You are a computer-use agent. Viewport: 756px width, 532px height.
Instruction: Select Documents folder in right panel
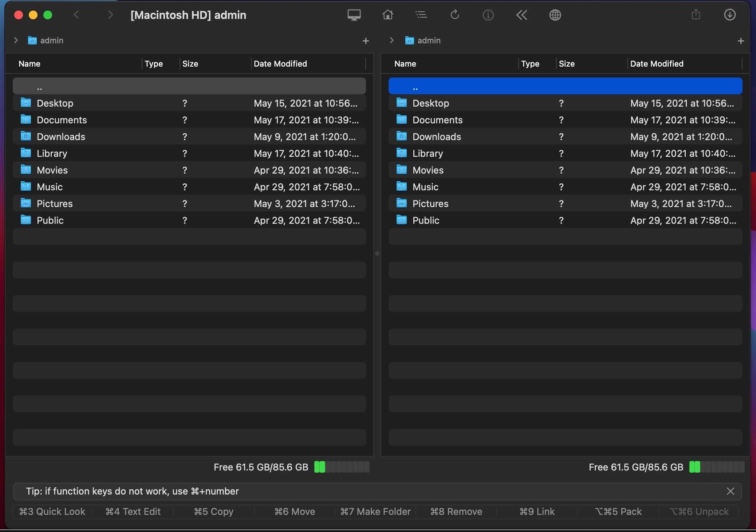(565, 120)
